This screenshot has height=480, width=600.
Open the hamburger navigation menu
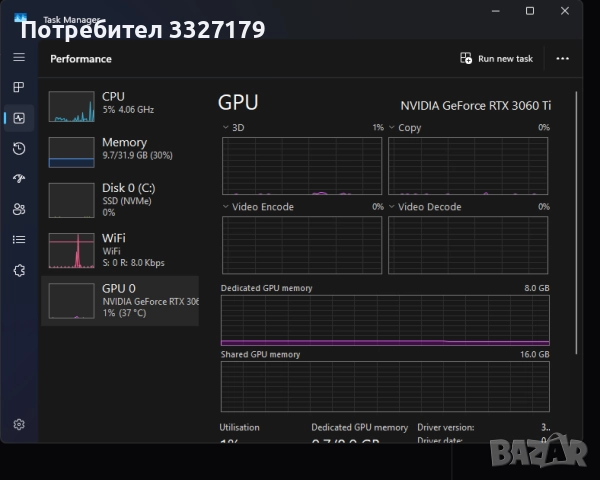(19, 57)
